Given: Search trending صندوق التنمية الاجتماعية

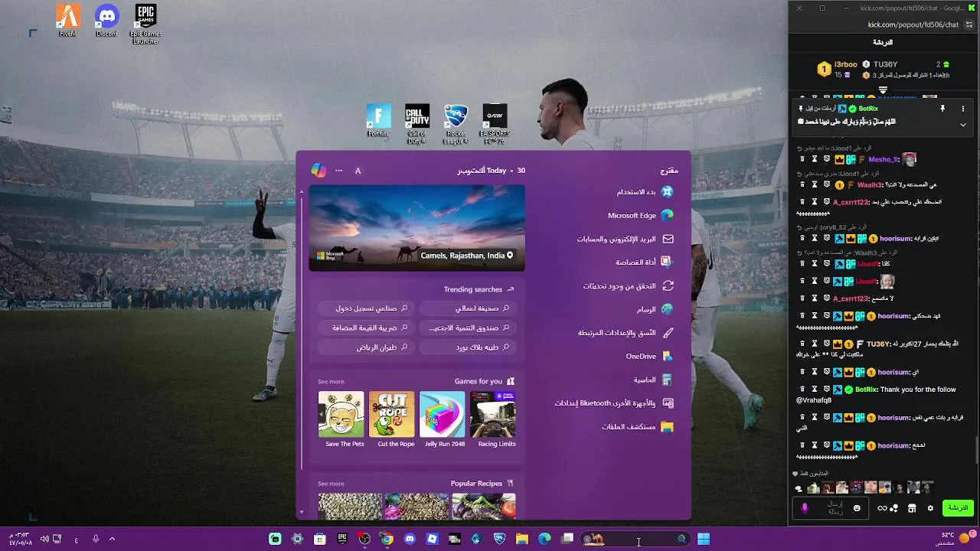Looking at the screenshot, I should pos(467,328).
